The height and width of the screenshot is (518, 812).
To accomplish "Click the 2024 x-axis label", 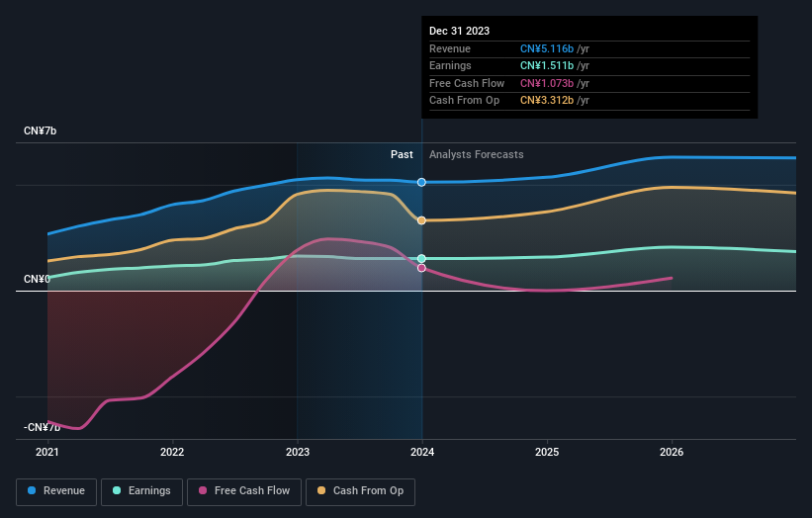I will coord(422,453).
